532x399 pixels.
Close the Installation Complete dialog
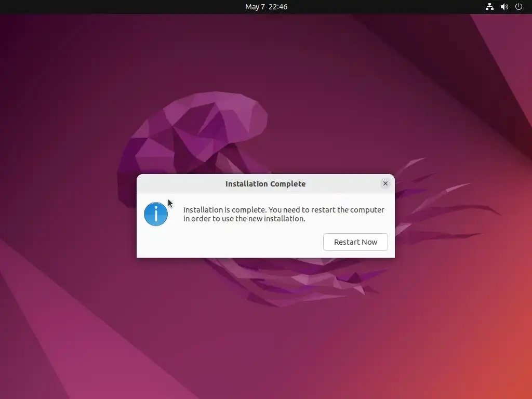coord(385,183)
